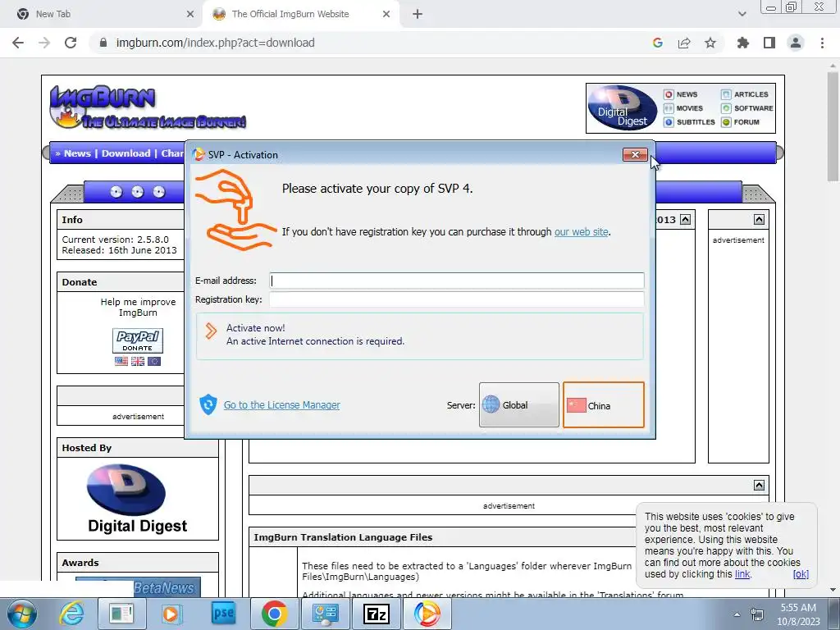The width and height of the screenshot is (840, 630).
Task: Go to the License Manager link
Action: point(282,405)
